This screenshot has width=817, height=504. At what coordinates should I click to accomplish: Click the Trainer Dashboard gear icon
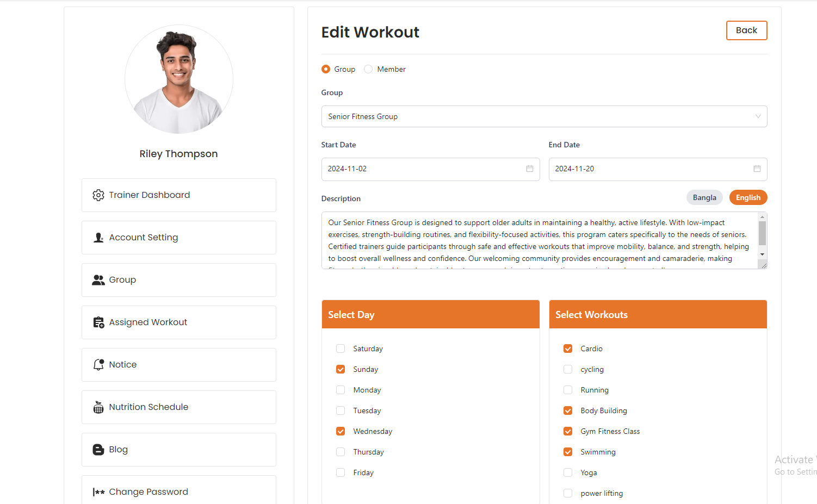pos(98,195)
